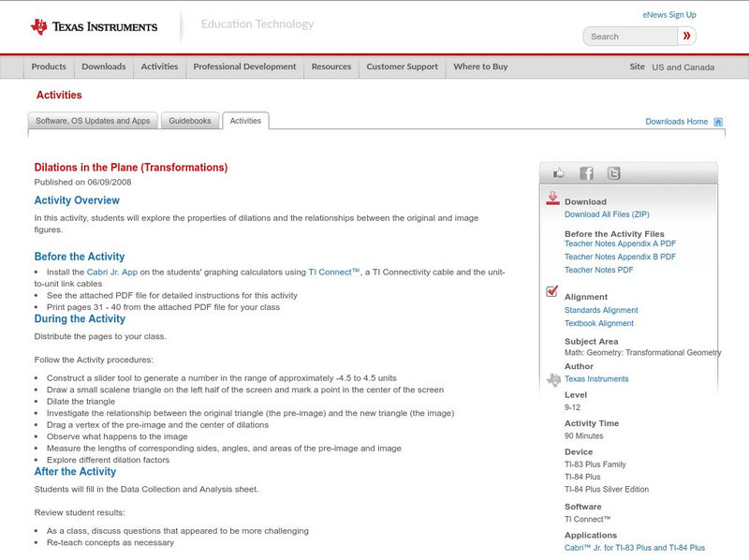Select the Activities tab
Image resolution: width=749 pixels, height=560 pixels.
(245, 121)
